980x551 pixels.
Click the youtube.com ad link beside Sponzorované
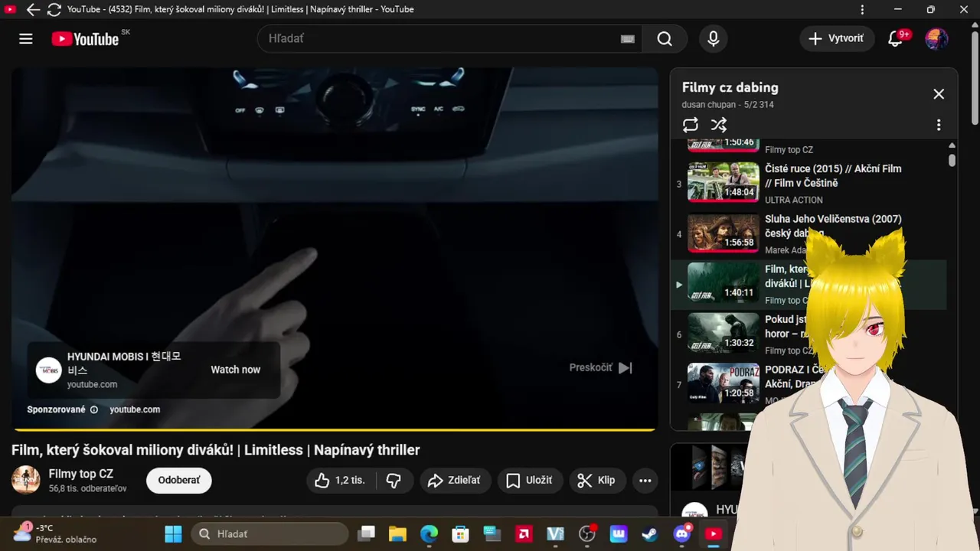[x=135, y=409]
